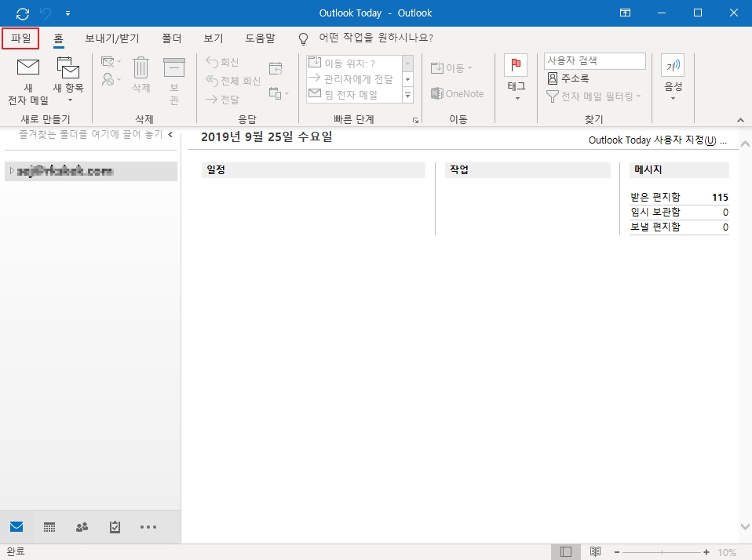This screenshot has height=560, width=752.
Task: Open 전자 메일 필터링 dropdown
Action: (593, 96)
